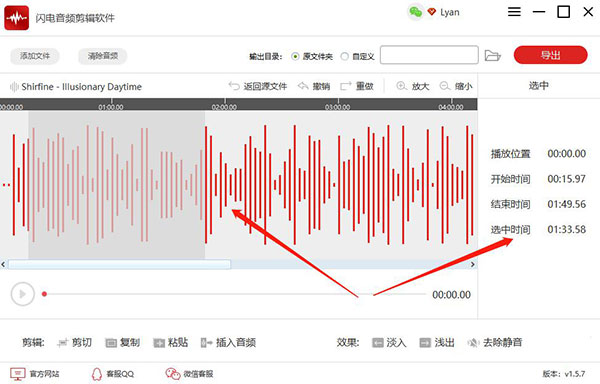
Task: Apply the 淡入 fade in effect
Action: pos(389,342)
